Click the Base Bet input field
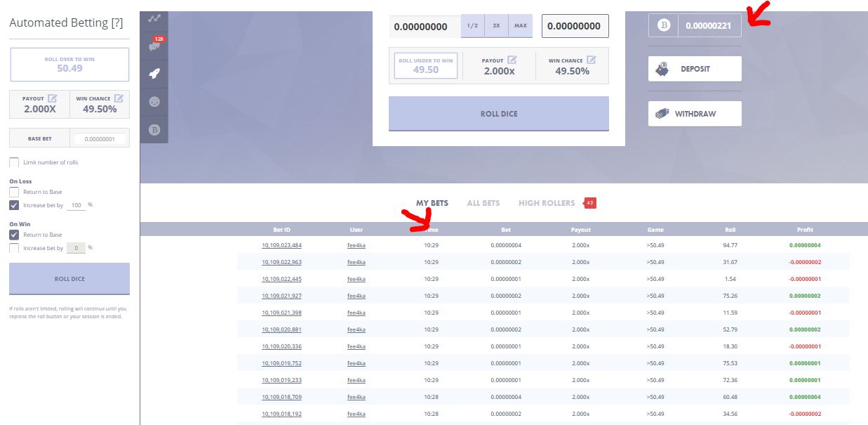The image size is (868, 425). (100, 139)
